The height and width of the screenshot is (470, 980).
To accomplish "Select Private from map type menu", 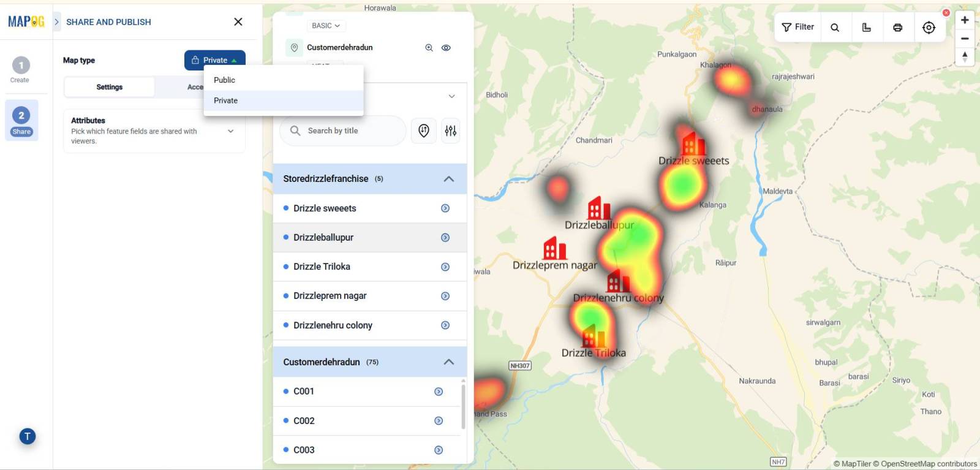I will pyautogui.click(x=284, y=100).
